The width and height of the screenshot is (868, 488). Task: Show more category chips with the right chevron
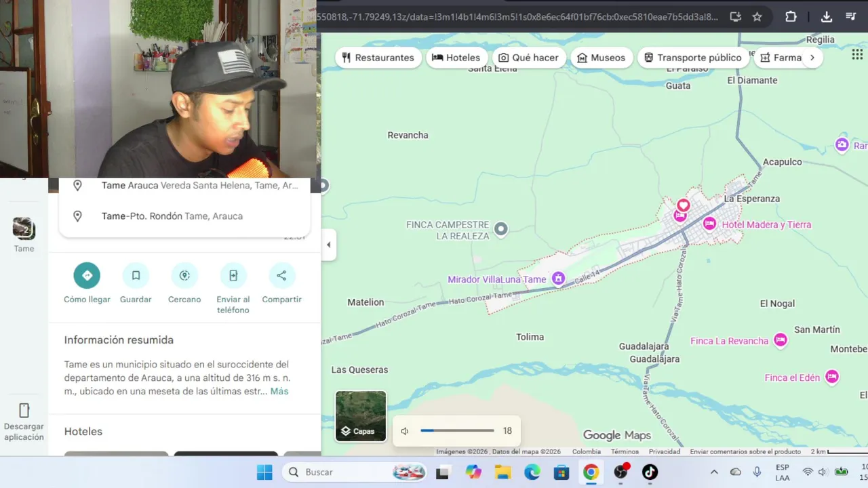coord(812,58)
